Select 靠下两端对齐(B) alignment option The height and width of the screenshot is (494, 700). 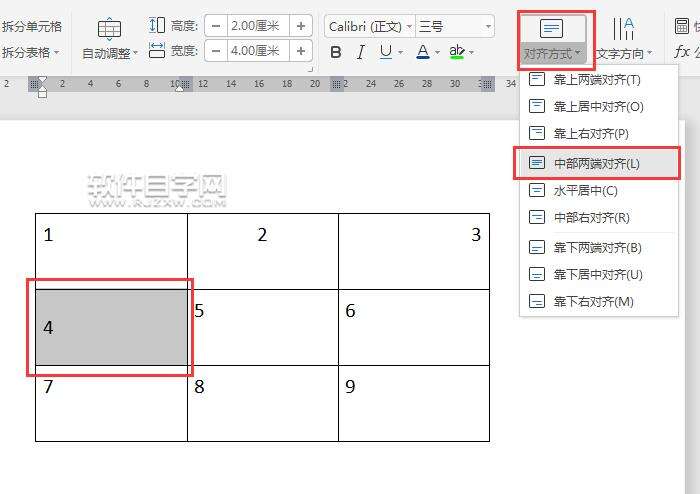(x=599, y=247)
